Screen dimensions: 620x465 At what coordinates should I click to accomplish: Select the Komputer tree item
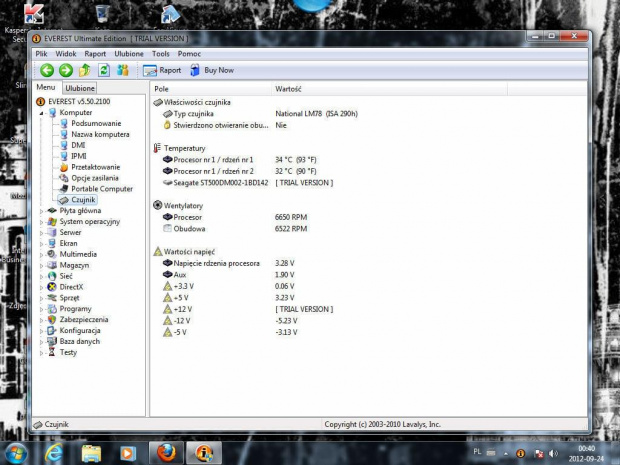coord(76,113)
